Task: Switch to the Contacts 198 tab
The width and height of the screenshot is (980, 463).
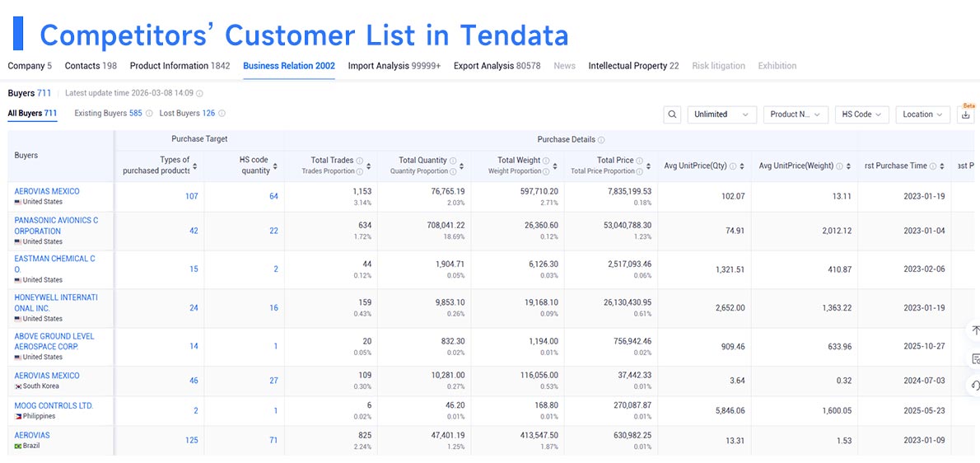Action: 91,66
